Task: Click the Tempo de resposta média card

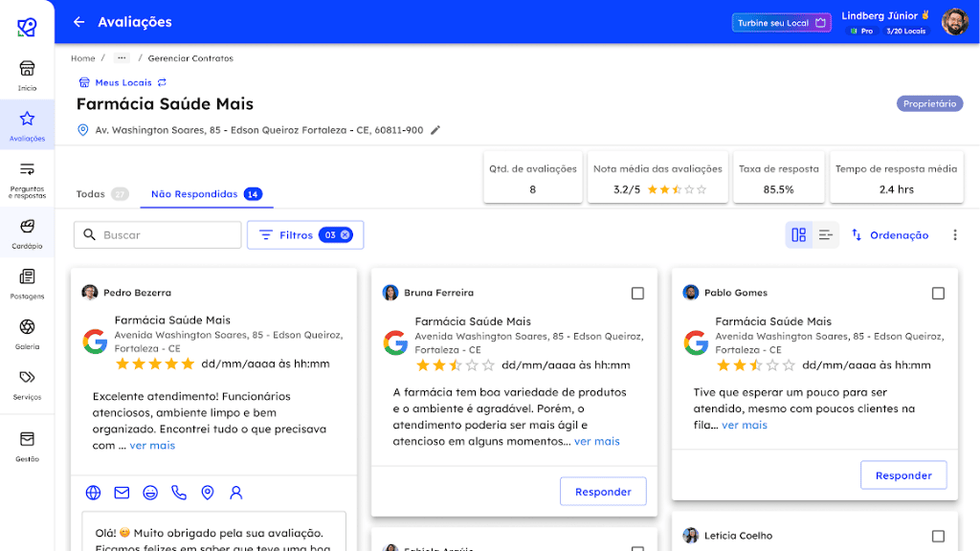Action: click(x=896, y=177)
